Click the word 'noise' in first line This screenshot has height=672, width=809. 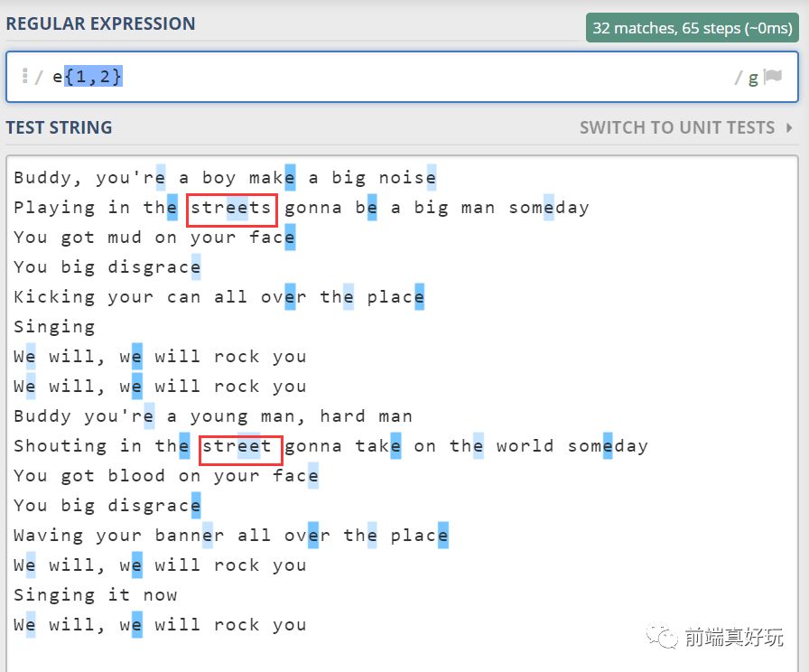point(407,178)
